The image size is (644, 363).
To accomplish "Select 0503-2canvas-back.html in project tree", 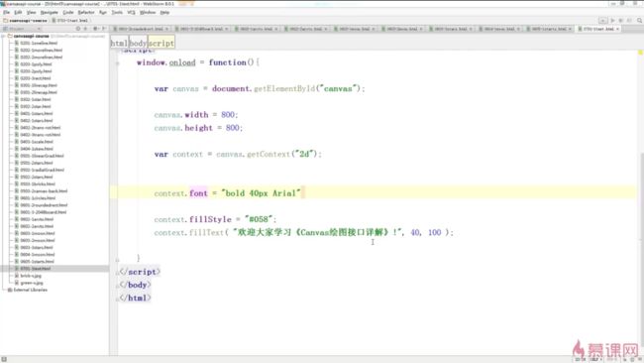I will point(44,191).
